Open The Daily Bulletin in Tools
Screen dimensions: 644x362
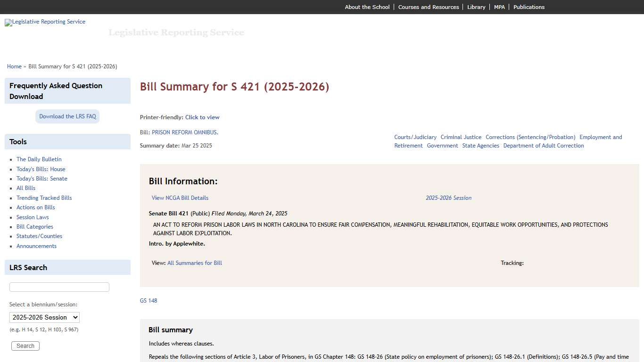[x=39, y=159]
